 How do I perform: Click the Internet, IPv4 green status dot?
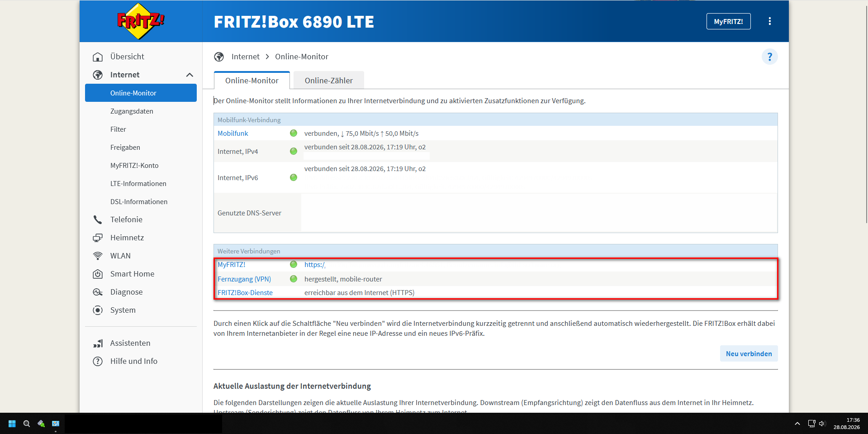pos(294,151)
